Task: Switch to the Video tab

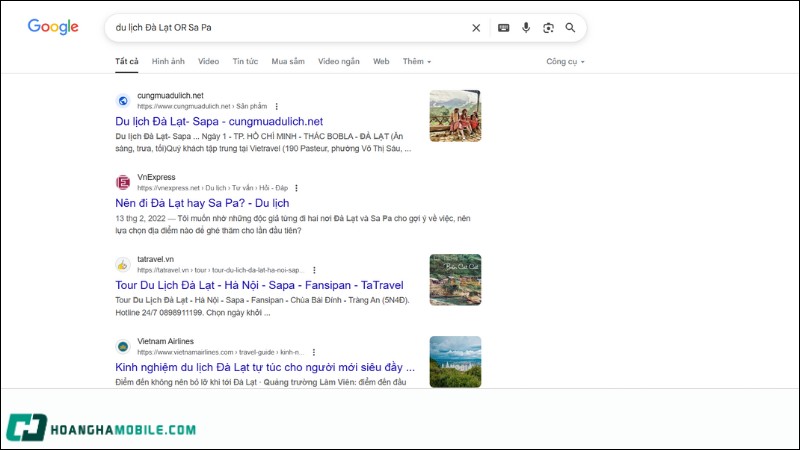Action: point(208,61)
